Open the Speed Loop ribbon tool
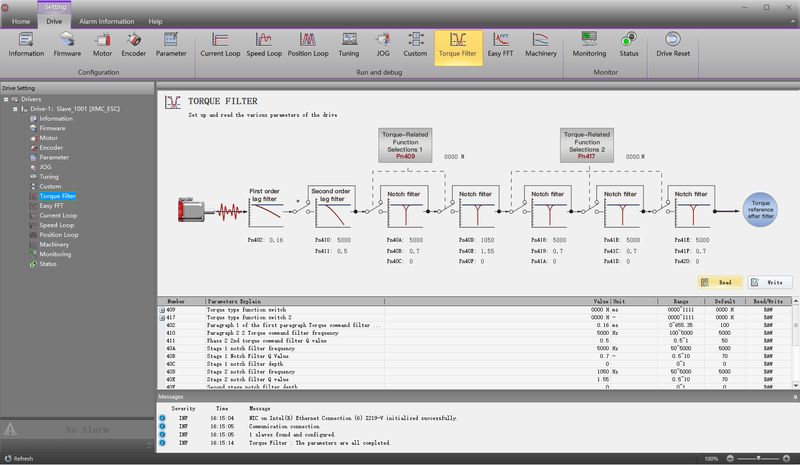Screen dimensions: 800x465 [x=265, y=45]
